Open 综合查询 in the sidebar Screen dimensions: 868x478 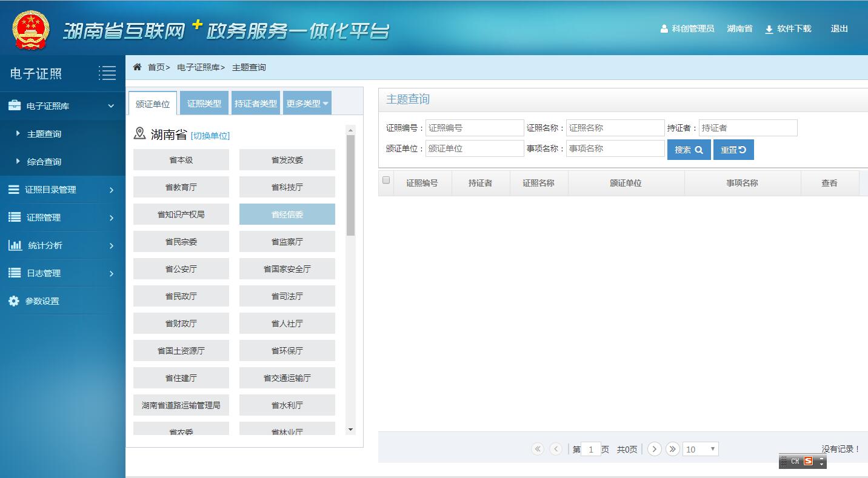tap(44, 162)
